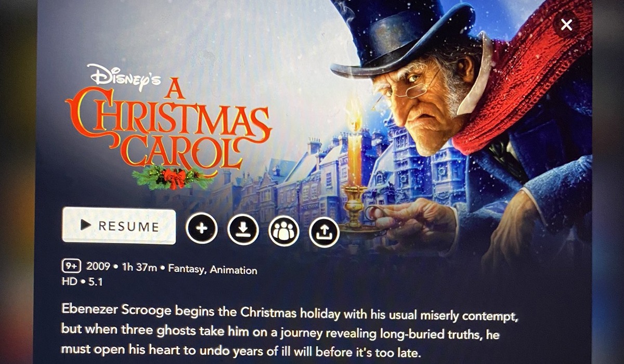Click the 1h 37m runtime label
Image resolution: width=624 pixels, height=364 pixels.
point(138,268)
